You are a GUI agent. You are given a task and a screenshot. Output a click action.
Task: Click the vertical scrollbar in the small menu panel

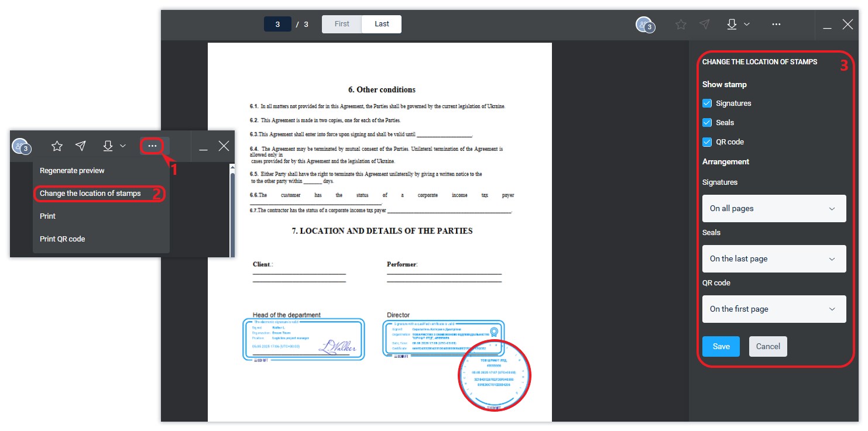(x=232, y=211)
